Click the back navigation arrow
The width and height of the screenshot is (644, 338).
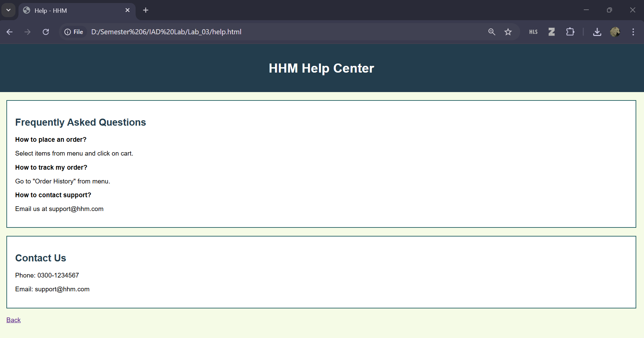click(x=9, y=32)
